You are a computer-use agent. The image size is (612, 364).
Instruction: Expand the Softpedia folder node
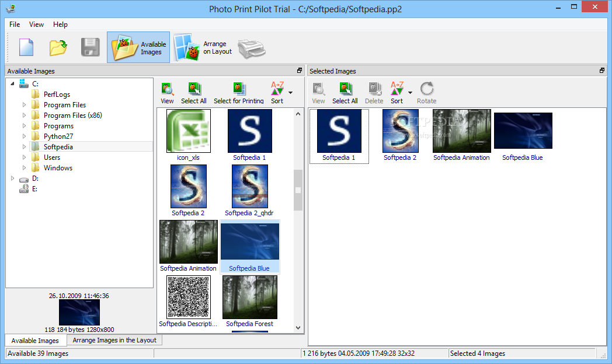24,147
